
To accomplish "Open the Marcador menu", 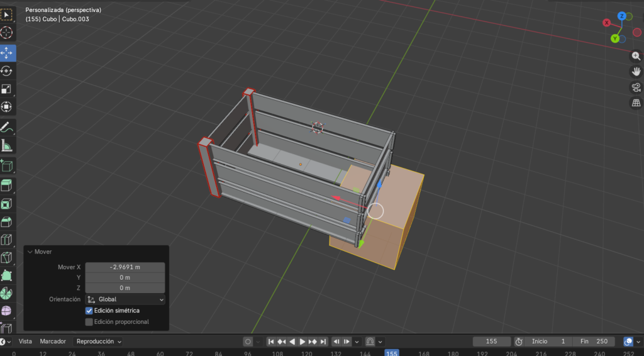I will pyautogui.click(x=53, y=342).
